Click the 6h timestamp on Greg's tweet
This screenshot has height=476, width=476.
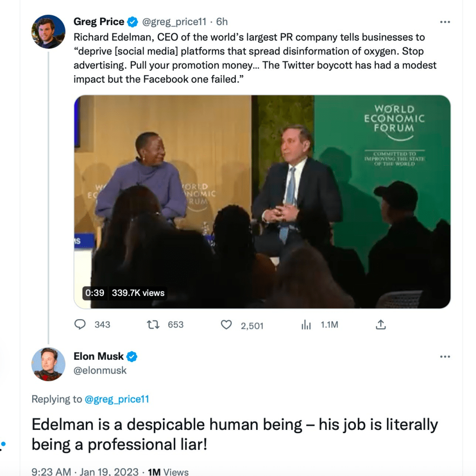(x=222, y=22)
